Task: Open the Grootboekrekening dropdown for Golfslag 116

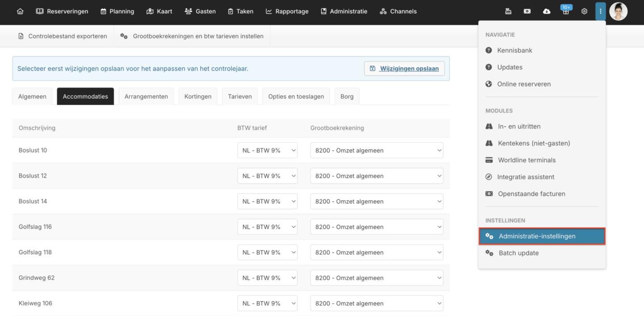Action: 376,227
